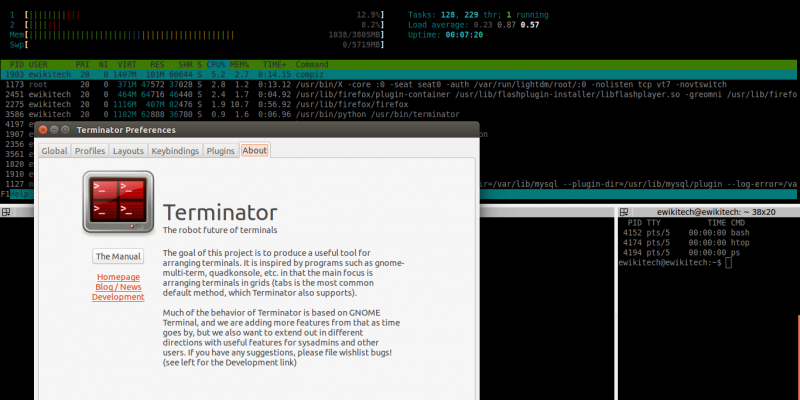Image resolution: width=800 pixels, height=400 pixels.
Task: Sort htop by USER column header
Action: point(38,64)
